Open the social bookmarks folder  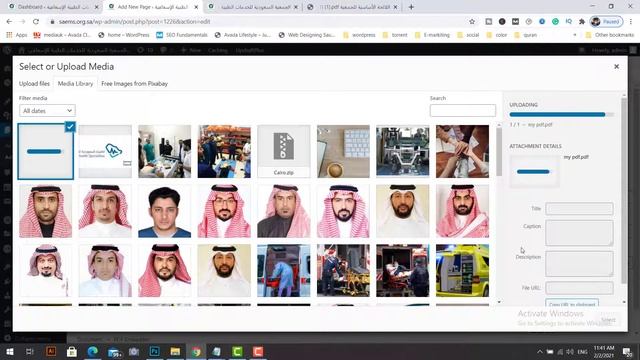tap(468, 35)
